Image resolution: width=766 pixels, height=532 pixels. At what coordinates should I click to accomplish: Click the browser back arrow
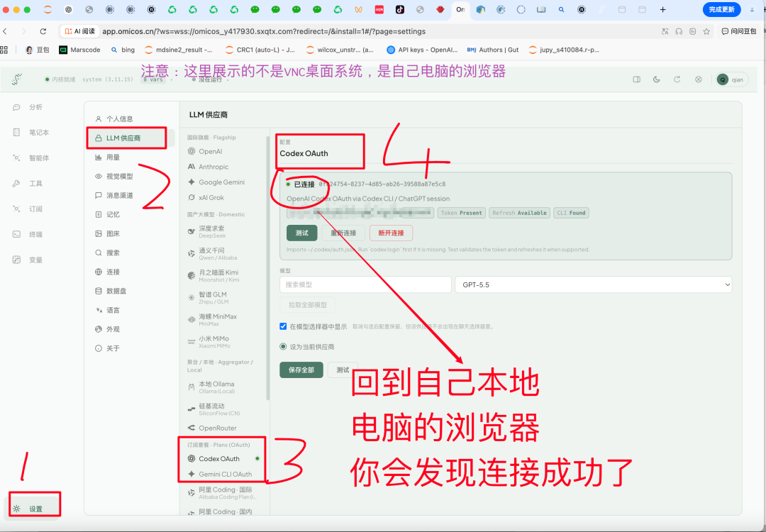[6, 31]
